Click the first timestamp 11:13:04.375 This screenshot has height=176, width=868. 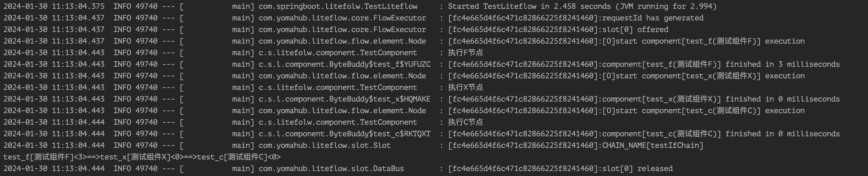coord(78,6)
